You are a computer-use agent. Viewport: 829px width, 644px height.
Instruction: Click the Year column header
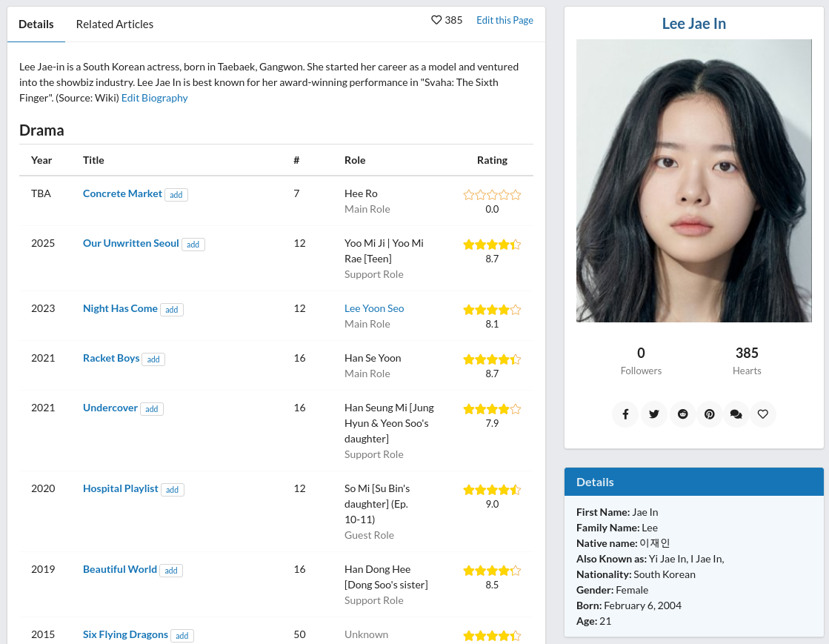(41, 160)
